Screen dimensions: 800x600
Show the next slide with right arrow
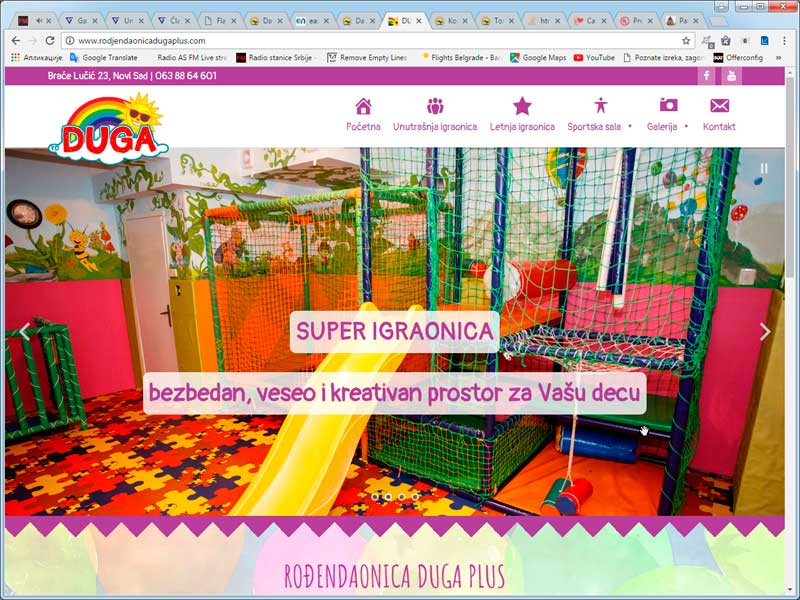point(765,332)
